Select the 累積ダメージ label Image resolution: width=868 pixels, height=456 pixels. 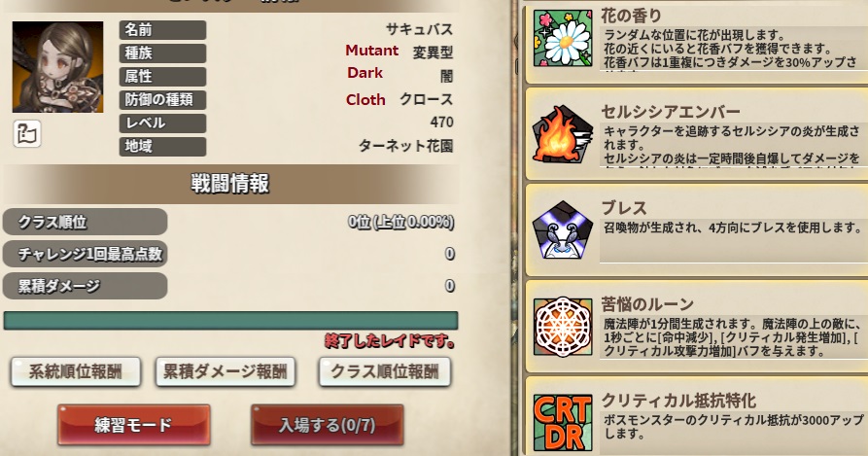pos(86,286)
